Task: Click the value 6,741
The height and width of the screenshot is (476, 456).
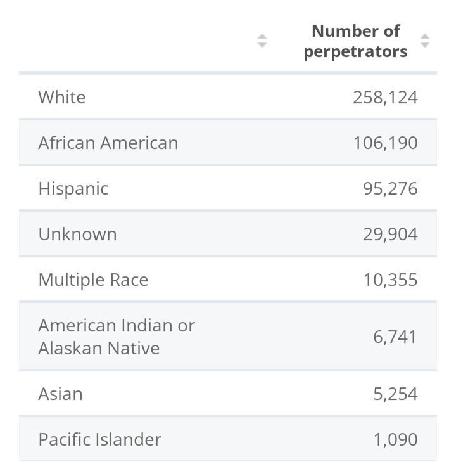Action: coord(395,336)
